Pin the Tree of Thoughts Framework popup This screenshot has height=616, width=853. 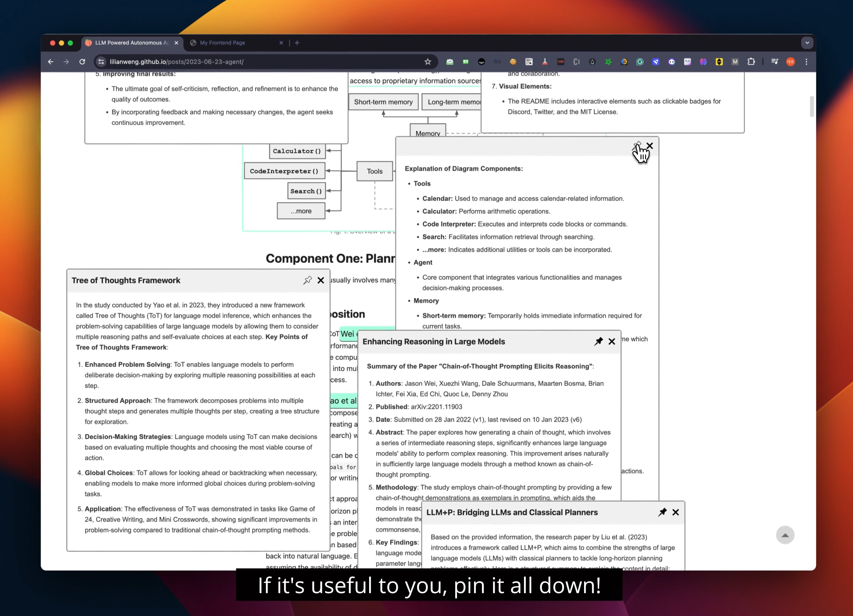coord(307,280)
